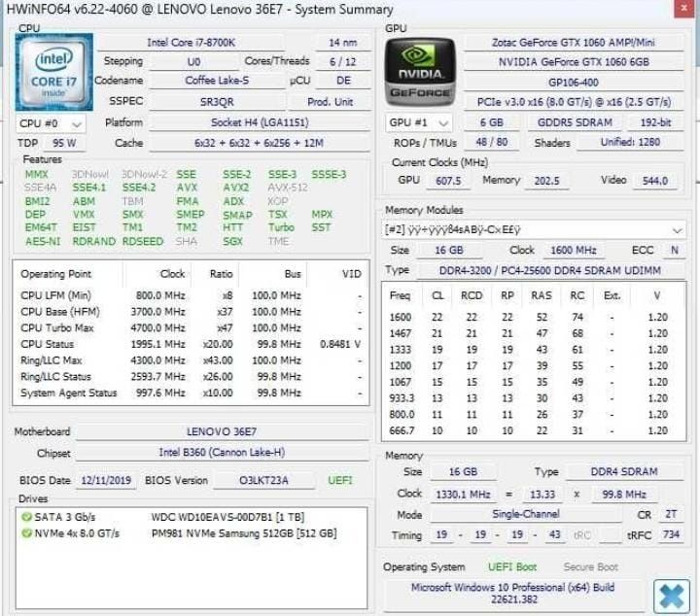Image resolution: width=700 pixels, height=616 pixels.
Task: Open the GPU #1 selector dropdown
Action: pyautogui.click(x=419, y=122)
